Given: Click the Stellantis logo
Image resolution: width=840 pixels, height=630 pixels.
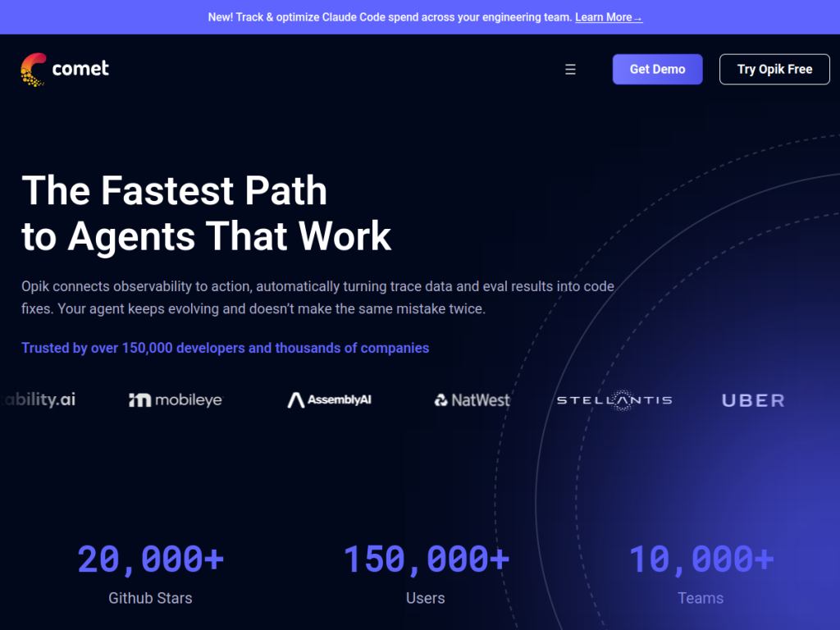Looking at the screenshot, I should (x=614, y=400).
